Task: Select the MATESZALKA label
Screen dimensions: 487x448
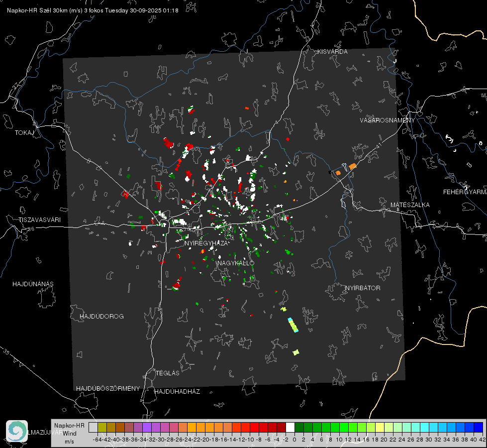Action: (410, 205)
